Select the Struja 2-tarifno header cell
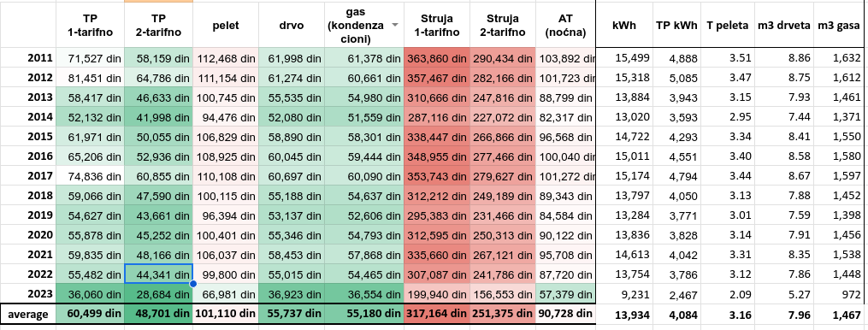The image size is (868, 330). 503,25
